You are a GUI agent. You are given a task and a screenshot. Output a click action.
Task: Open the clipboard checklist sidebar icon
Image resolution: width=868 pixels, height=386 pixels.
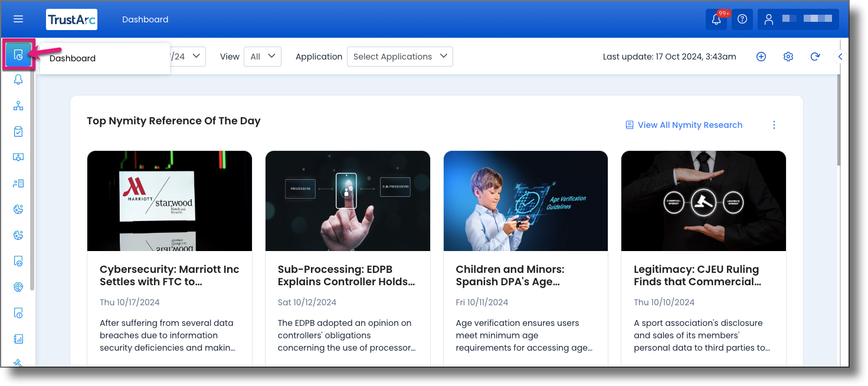point(18,131)
